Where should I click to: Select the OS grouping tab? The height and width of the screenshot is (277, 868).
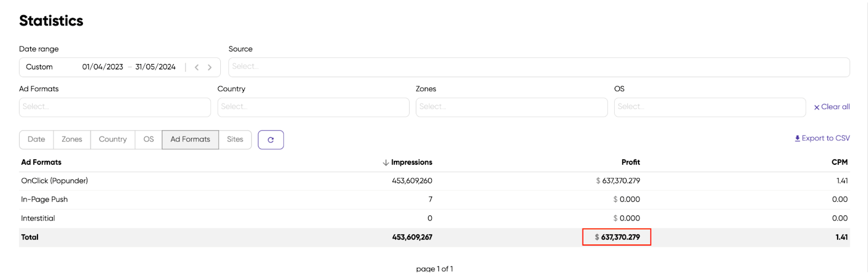click(x=149, y=139)
